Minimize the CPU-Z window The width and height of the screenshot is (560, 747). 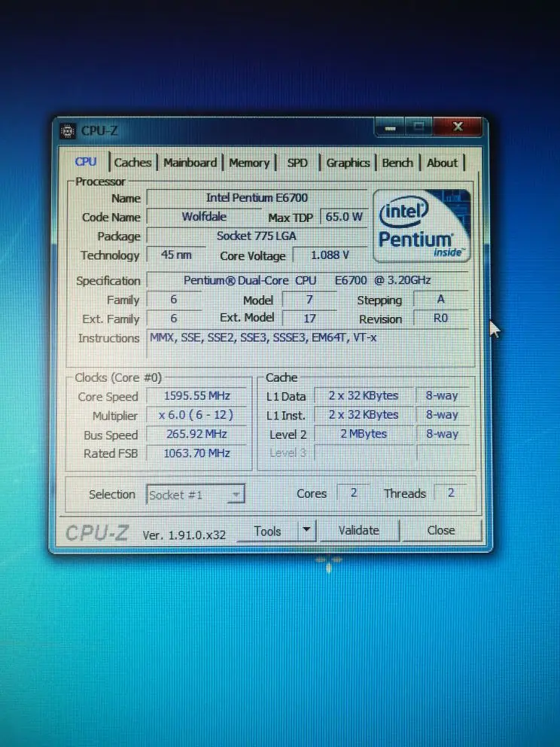[x=390, y=127]
